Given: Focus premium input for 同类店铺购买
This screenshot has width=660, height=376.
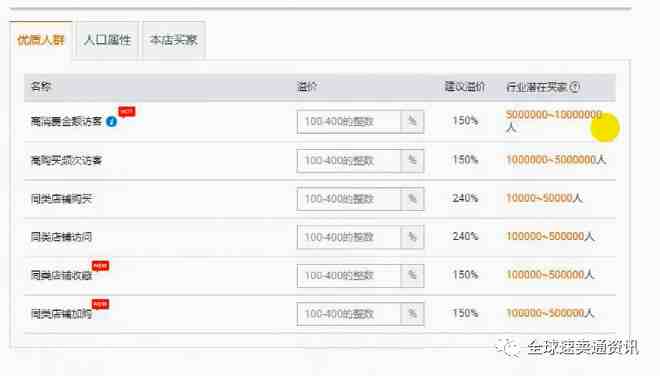Looking at the screenshot, I should click(x=349, y=199).
